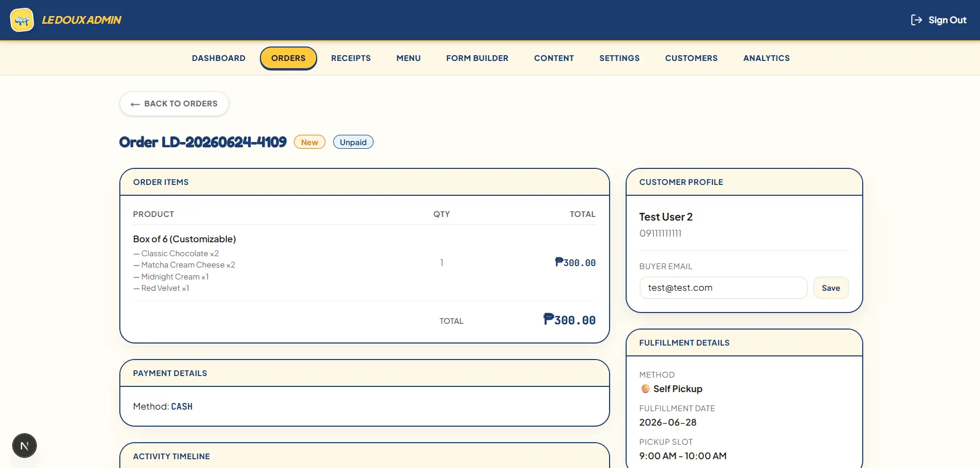Save the buyer email
Screen dimensions: 980x468
[x=831, y=288]
